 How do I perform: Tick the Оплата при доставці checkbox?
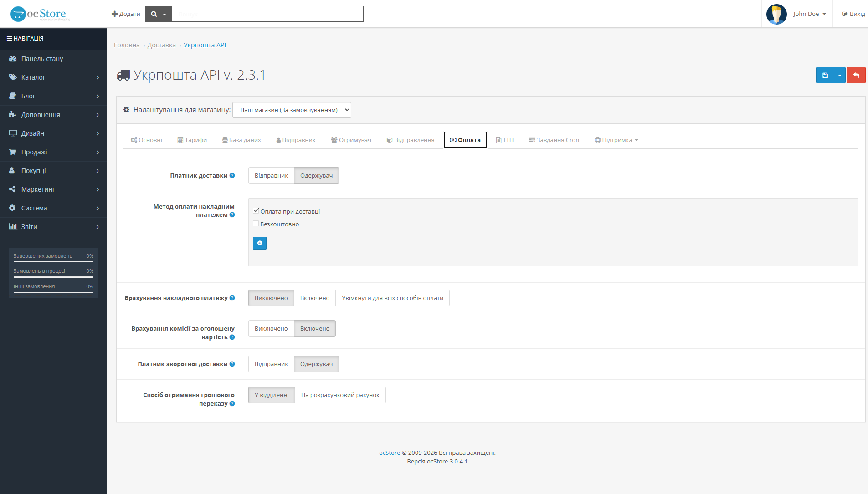coord(256,211)
